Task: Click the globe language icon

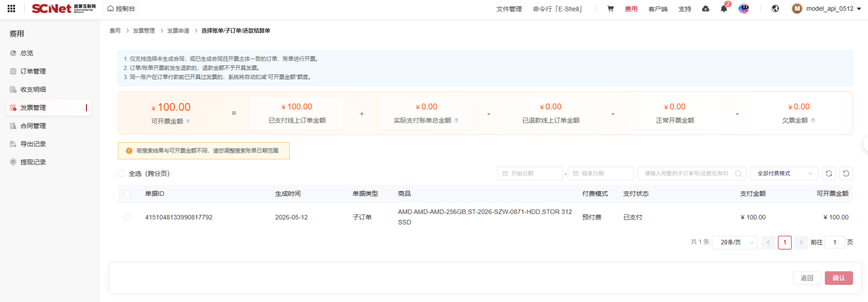Action: 775,8
